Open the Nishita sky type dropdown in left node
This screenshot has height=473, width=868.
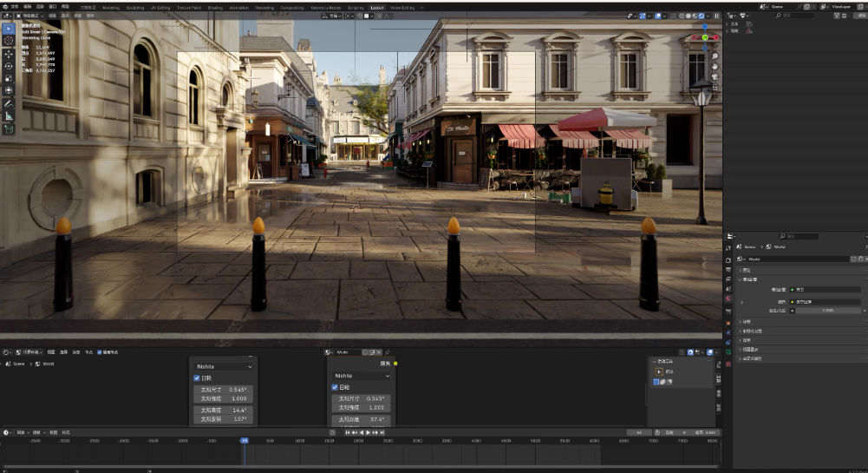[224, 366]
